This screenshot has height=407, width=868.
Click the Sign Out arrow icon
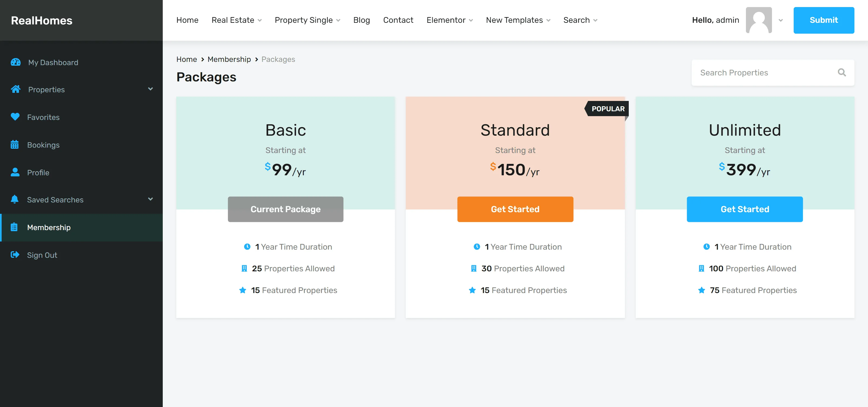pos(15,255)
